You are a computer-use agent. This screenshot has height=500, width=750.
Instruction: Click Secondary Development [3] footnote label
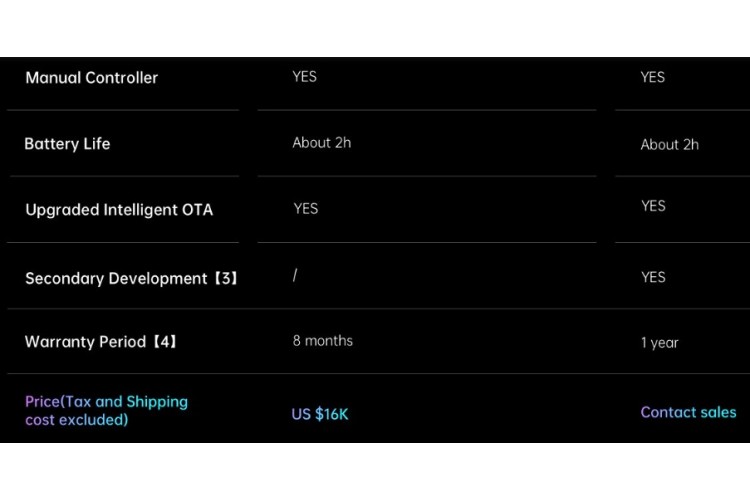131,278
